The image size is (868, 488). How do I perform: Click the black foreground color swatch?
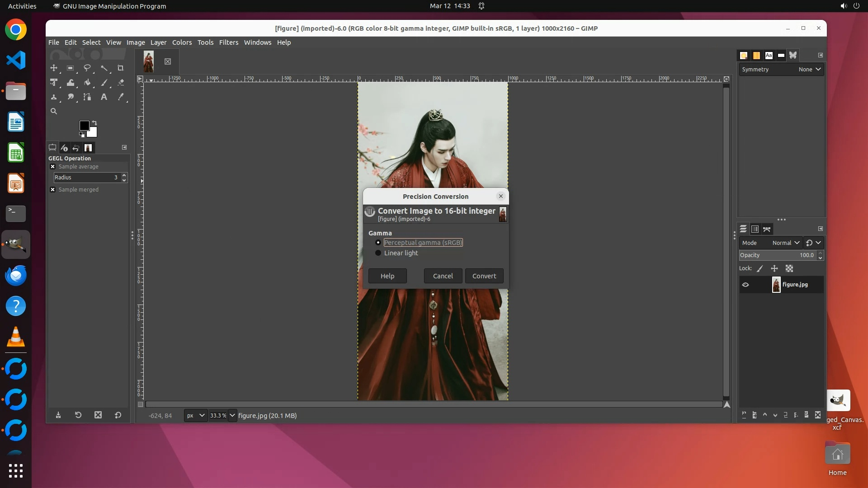84,126
